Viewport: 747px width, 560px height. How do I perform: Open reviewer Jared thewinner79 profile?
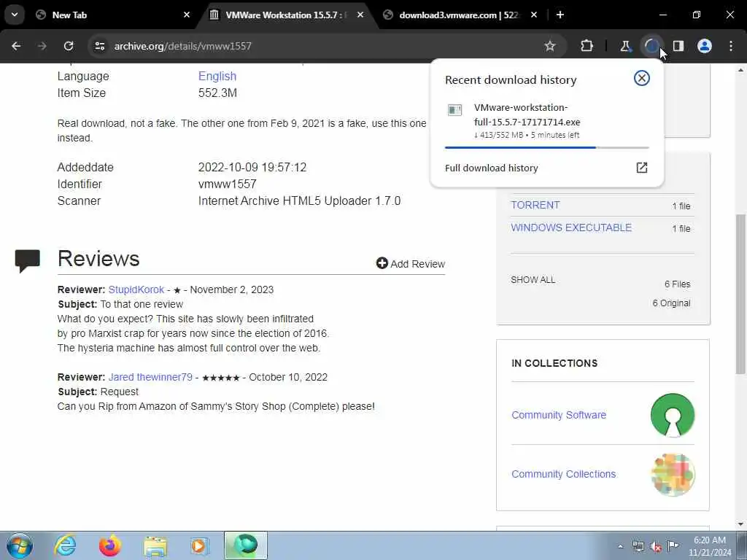tap(150, 377)
